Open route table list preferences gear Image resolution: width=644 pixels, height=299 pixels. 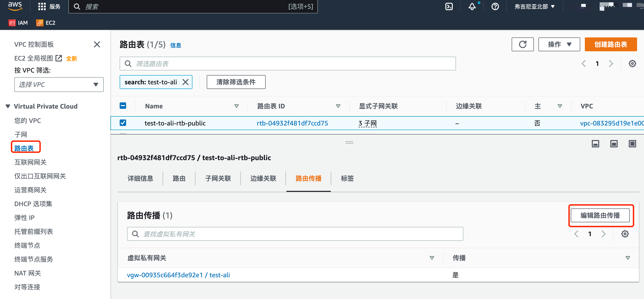(632, 64)
